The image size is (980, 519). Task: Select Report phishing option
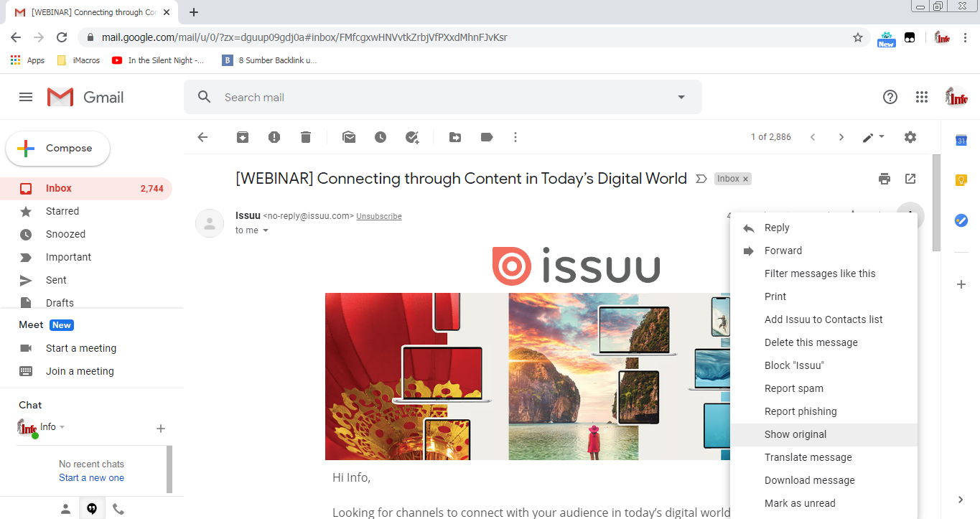coord(823,411)
